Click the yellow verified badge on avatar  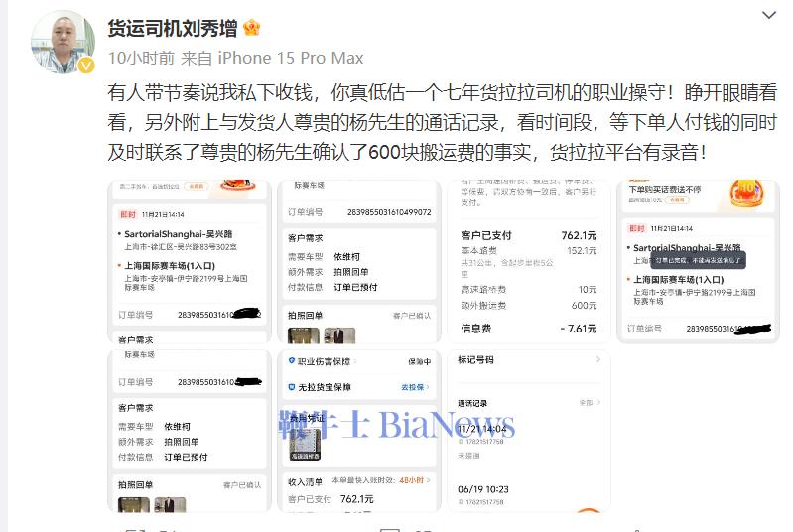click(86, 65)
